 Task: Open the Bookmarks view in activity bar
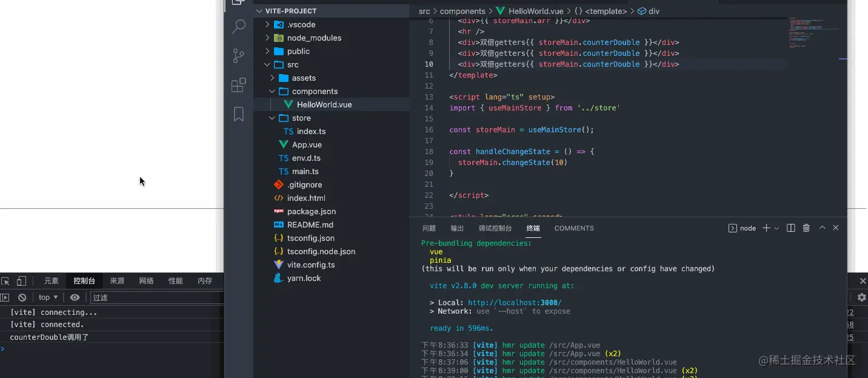coord(239,114)
